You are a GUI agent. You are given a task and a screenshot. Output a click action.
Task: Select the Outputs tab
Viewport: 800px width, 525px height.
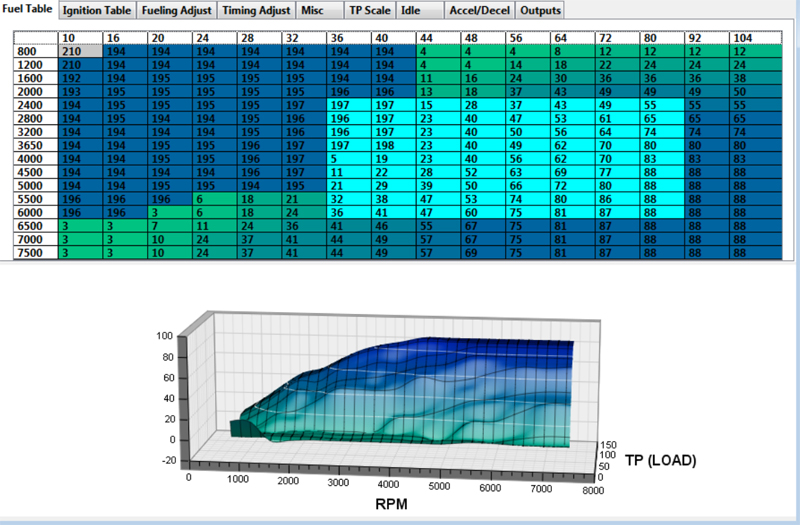tap(541, 10)
